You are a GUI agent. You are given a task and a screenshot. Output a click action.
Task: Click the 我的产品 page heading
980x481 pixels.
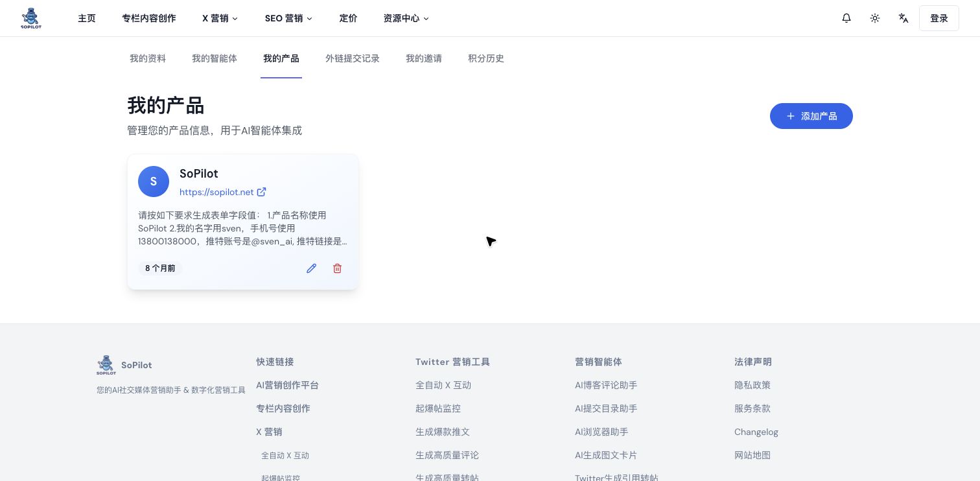pos(166,106)
